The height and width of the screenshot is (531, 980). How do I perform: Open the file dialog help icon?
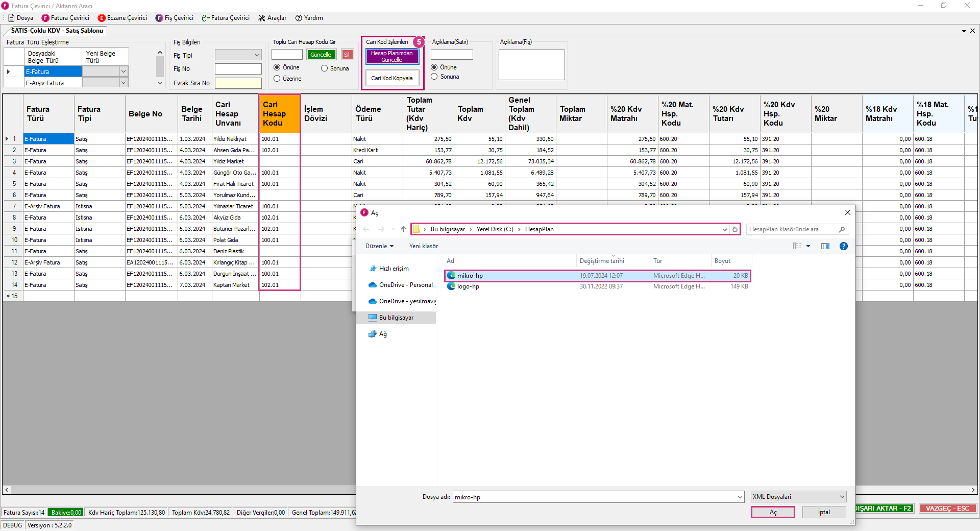844,246
